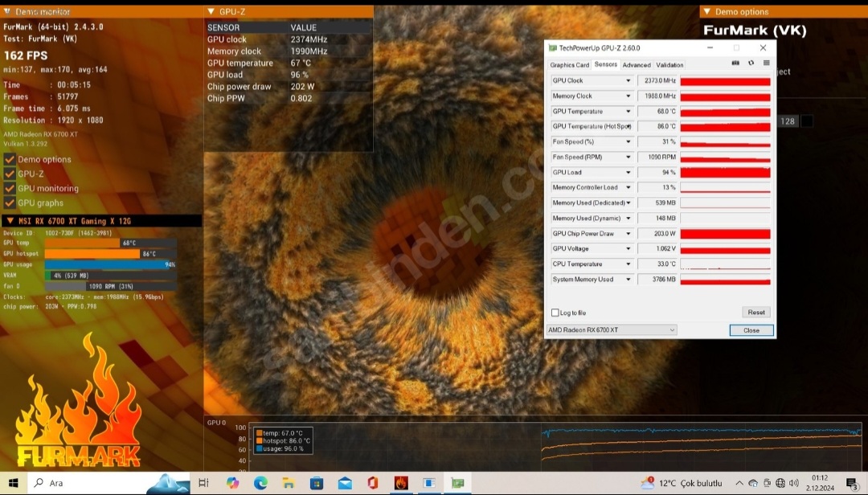Viewport: 868px width, 495px height.
Task: Click the 1090 RPM value in GPU-Z
Action: 657,157
